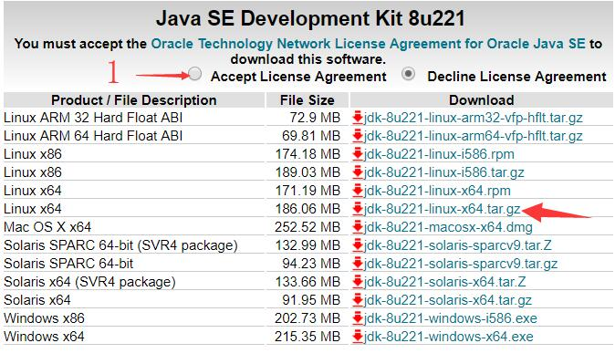Select the Accept License Agreement radio button
615x364 pixels.
tap(195, 74)
